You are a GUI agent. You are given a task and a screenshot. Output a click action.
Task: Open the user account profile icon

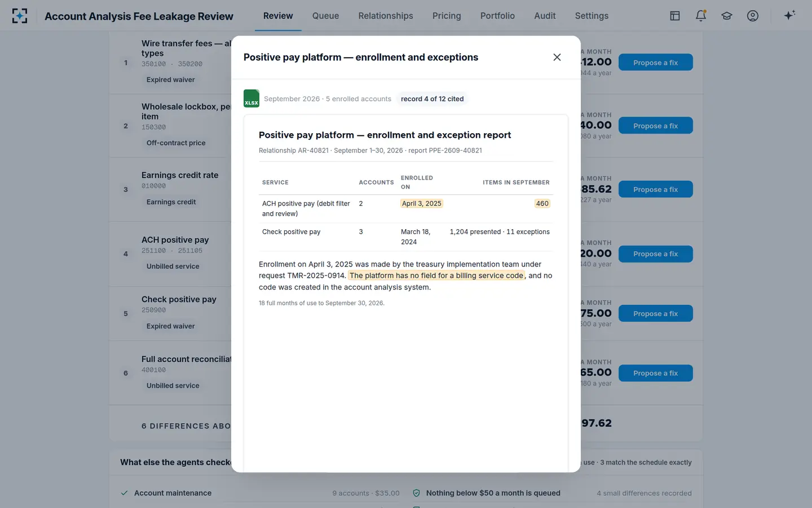click(x=753, y=16)
